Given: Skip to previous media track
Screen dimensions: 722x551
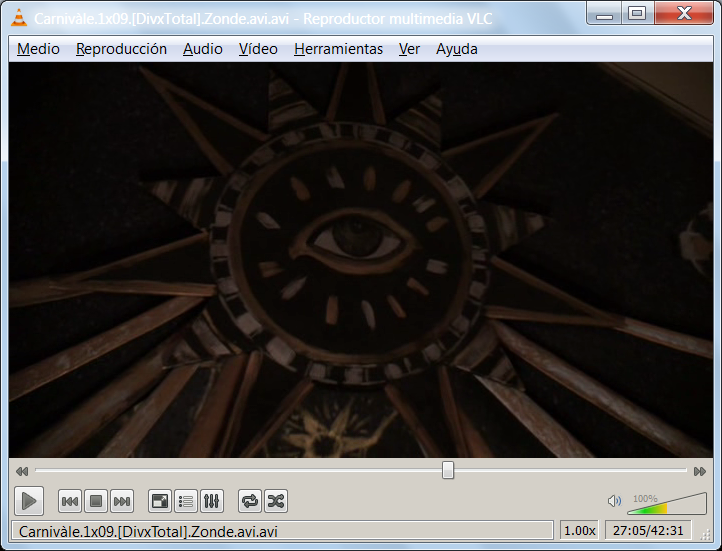Looking at the screenshot, I should (x=70, y=501).
